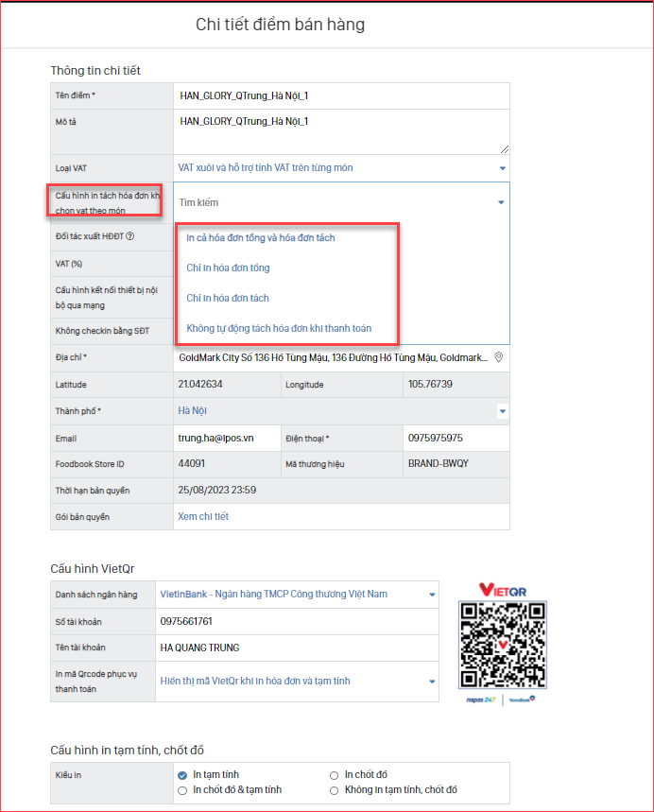Viewport: 654px width, 812px height.
Task: Select the 'In tạm tính' radio button
Action: tap(182, 775)
